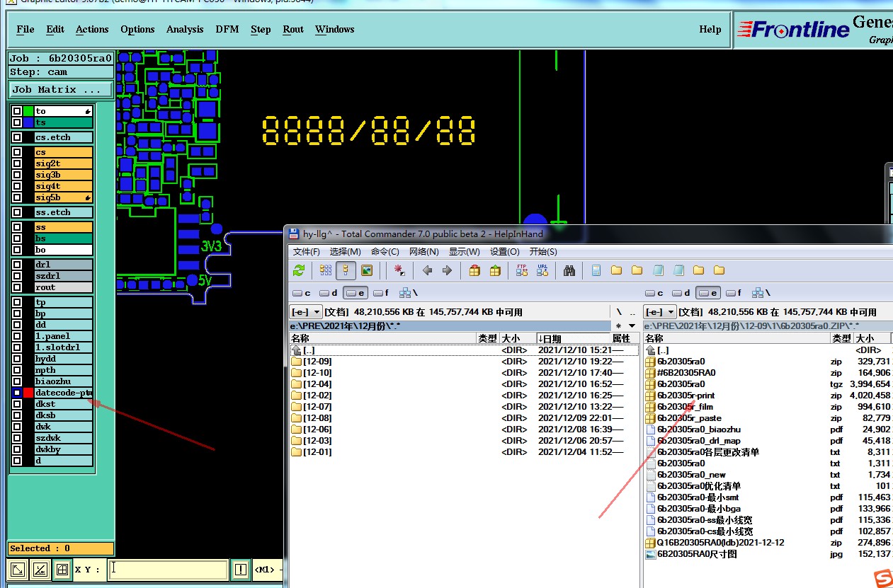Image resolution: width=893 pixels, height=588 pixels.
Task: Click the back arrow toolbar icon
Action: tap(427, 270)
